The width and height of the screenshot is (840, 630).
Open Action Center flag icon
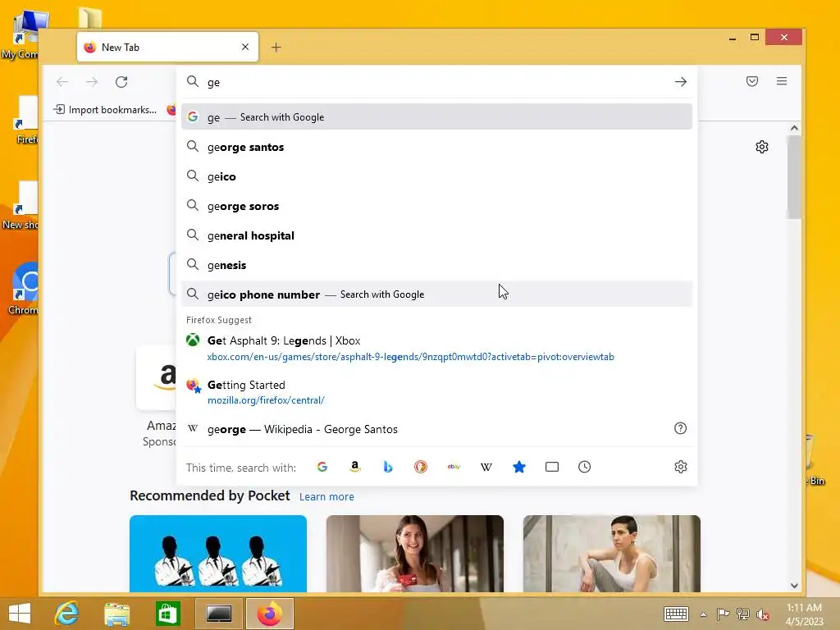tap(723, 614)
